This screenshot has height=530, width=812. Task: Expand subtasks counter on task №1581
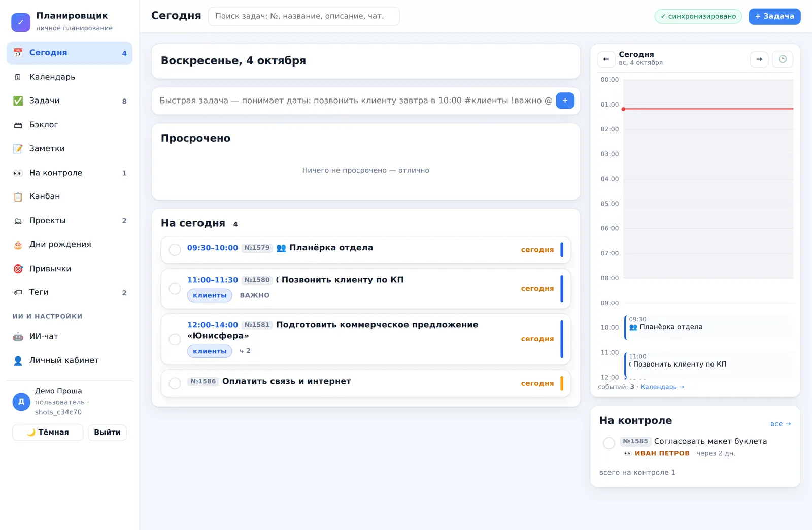pyautogui.click(x=245, y=351)
